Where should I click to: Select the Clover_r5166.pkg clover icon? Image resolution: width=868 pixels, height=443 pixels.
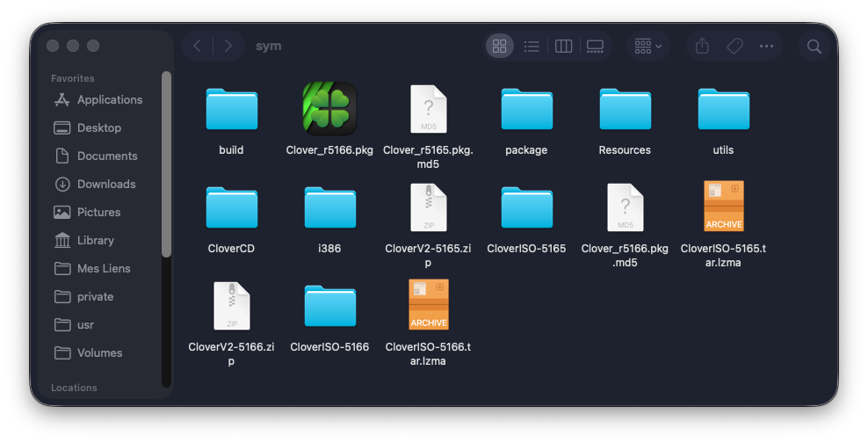[x=329, y=108]
